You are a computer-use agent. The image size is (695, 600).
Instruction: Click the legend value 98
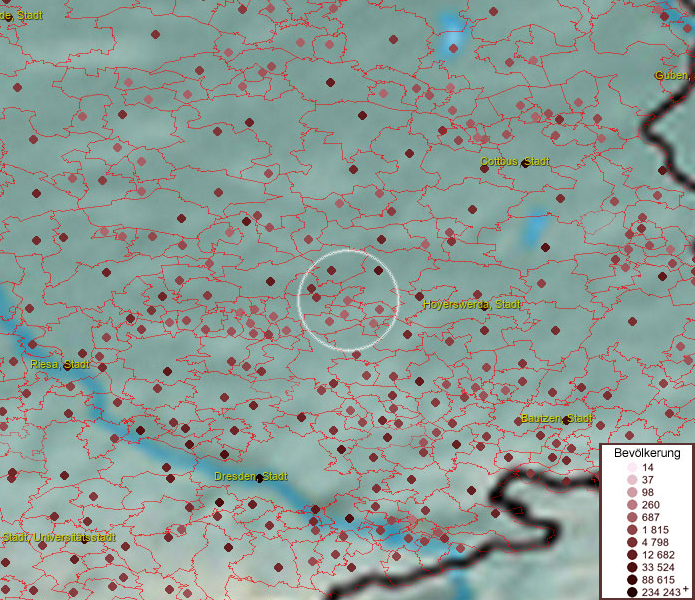click(x=648, y=492)
